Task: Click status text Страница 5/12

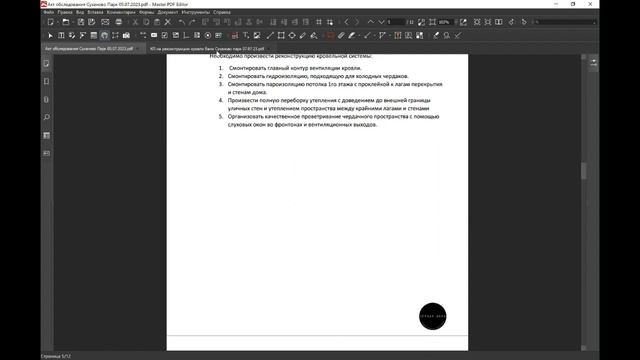Action: click(56, 356)
